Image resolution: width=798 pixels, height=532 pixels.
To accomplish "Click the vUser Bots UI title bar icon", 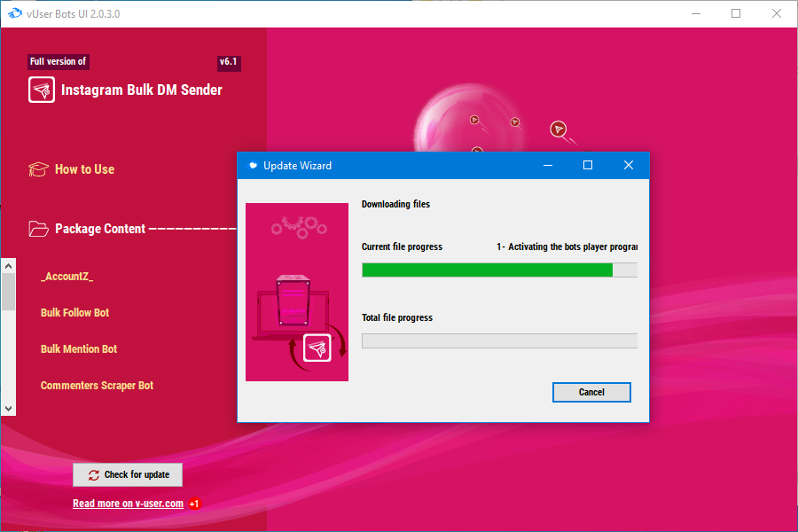I will pos(15,13).
